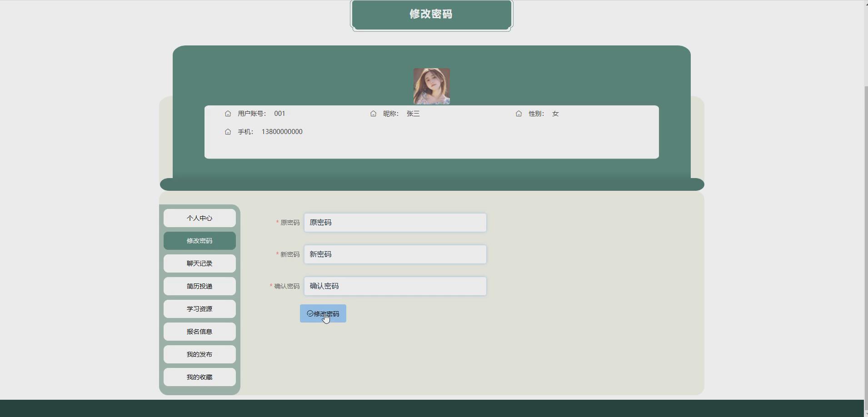This screenshot has height=417, width=868.
Task: Click the red asterisk beside 新密码 label
Action: (x=277, y=254)
